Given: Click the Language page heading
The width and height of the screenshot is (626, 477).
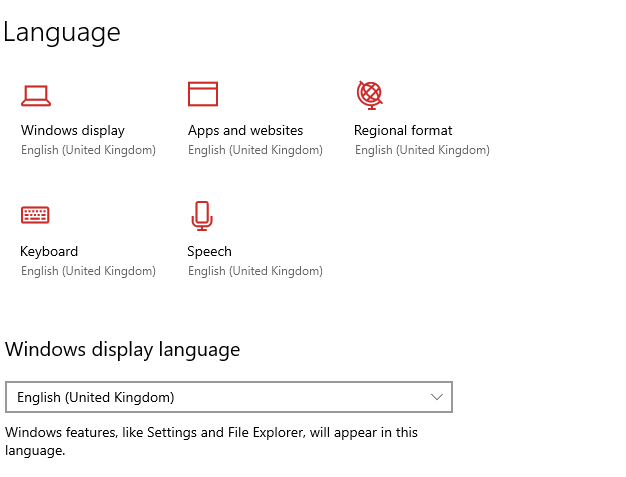Looking at the screenshot, I should pyautogui.click(x=62, y=32).
